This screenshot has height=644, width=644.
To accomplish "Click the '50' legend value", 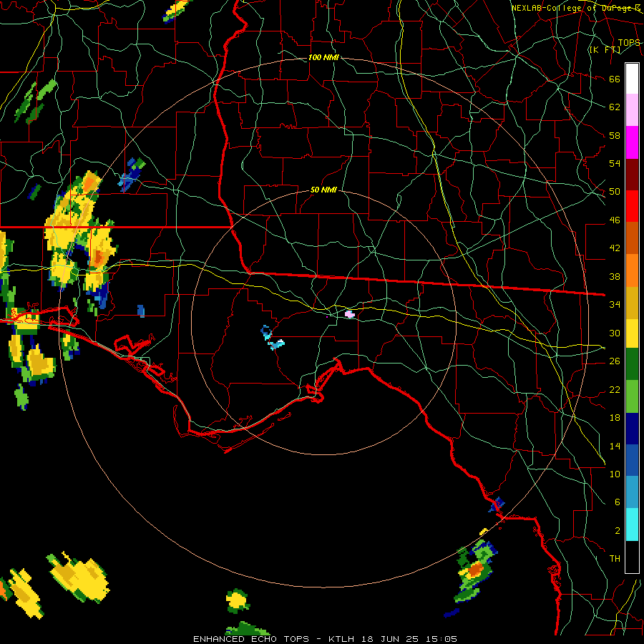I will (x=615, y=192).
